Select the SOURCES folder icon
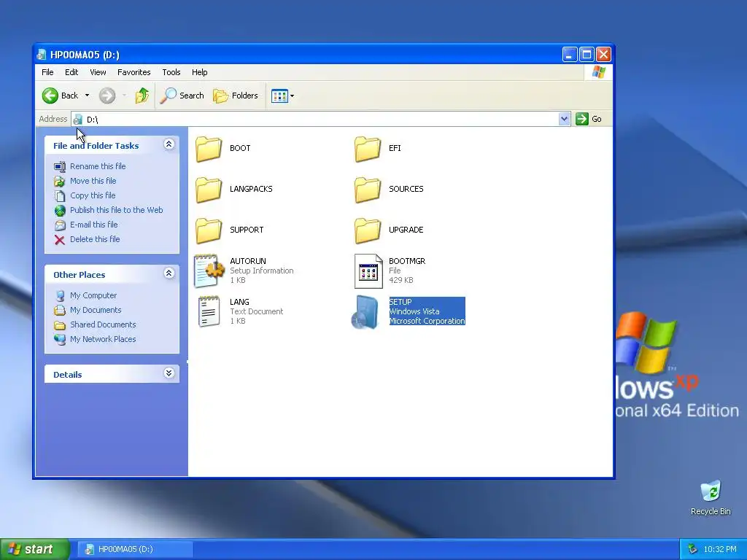 [x=368, y=190]
